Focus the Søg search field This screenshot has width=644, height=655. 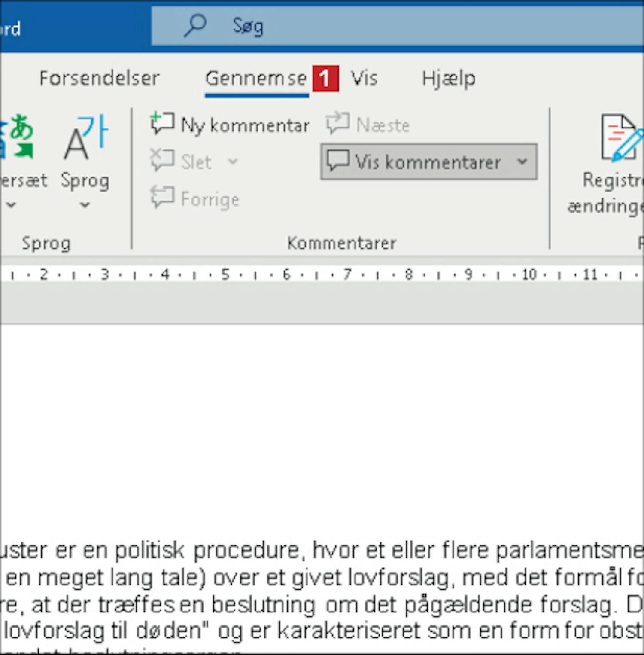click(x=398, y=26)
